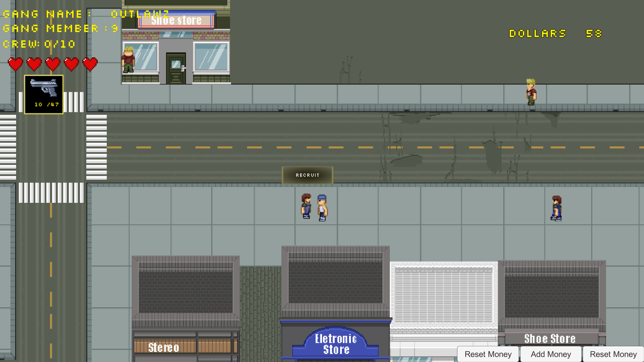Select the blue-capped character on the sidewalk

coord(322,208)
